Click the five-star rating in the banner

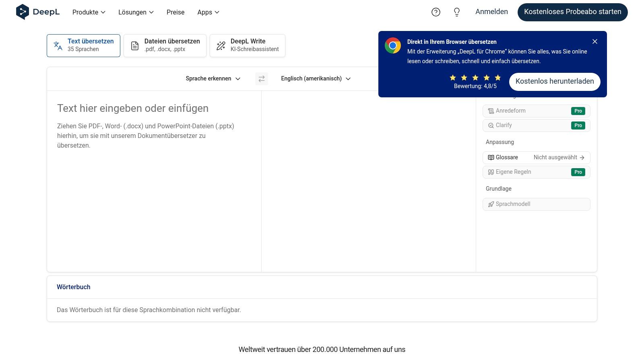pyautogui.click(x=475, y=78)
